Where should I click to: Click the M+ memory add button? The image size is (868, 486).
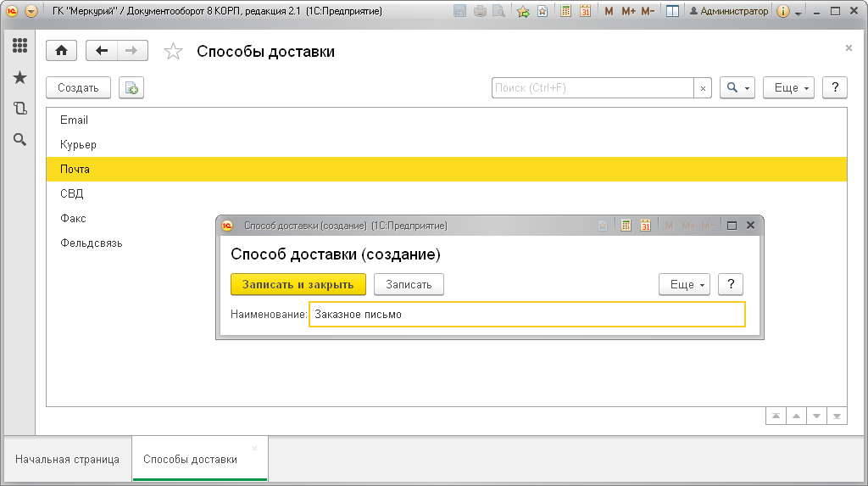pos(628,11)
